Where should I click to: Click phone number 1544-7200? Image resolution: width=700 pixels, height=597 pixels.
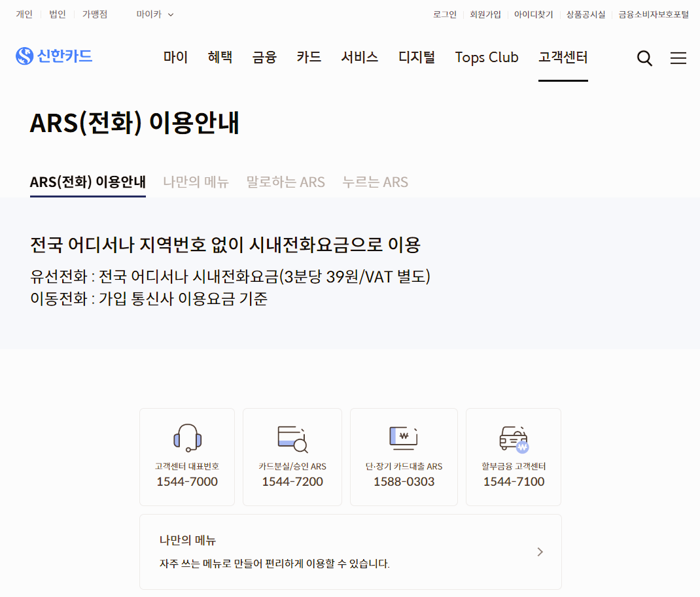[x=292, y=481]
